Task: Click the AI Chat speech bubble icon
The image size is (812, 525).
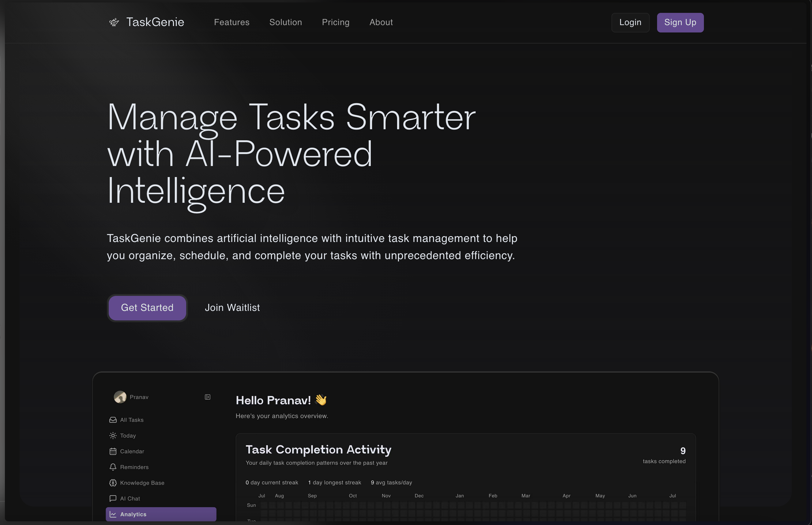Action: pos(113,498)
